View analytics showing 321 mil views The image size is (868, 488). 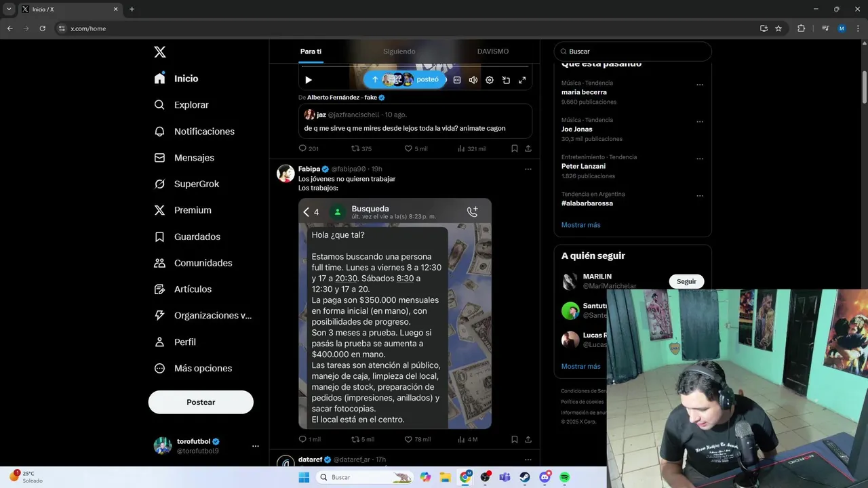point(472,148)
